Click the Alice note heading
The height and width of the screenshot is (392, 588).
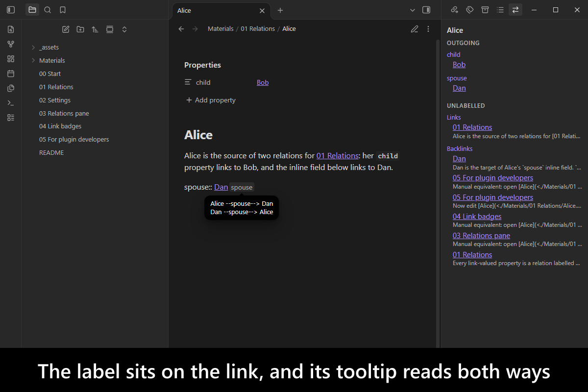[x=198, y=135]
